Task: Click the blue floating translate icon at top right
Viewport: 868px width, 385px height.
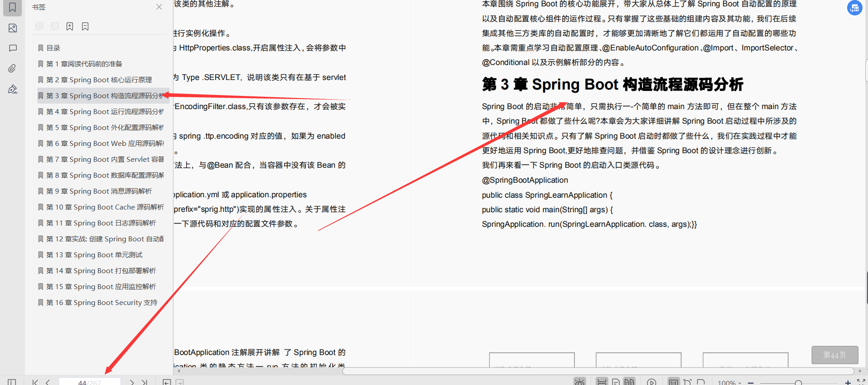Action: pos(854,8)
